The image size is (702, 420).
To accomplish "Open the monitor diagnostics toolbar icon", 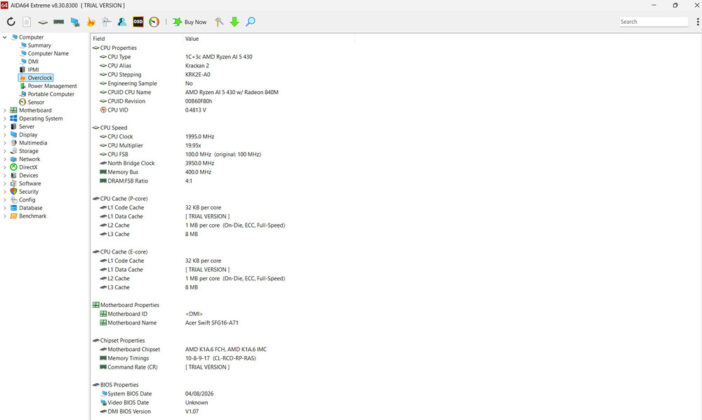I will pos(75,21).
